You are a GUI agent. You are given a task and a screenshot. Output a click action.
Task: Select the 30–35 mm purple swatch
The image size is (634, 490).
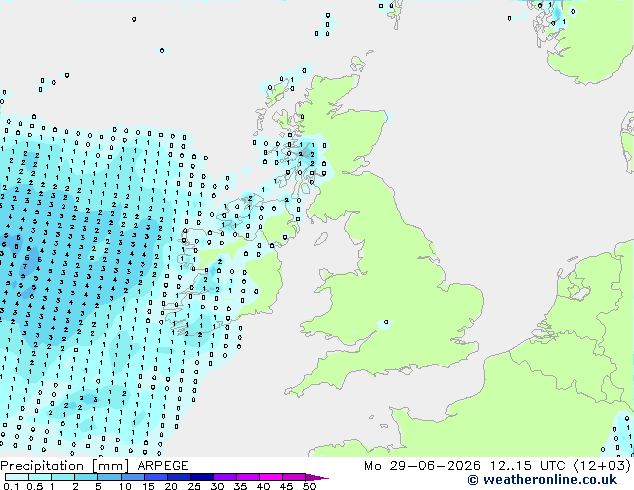(224, 477)
